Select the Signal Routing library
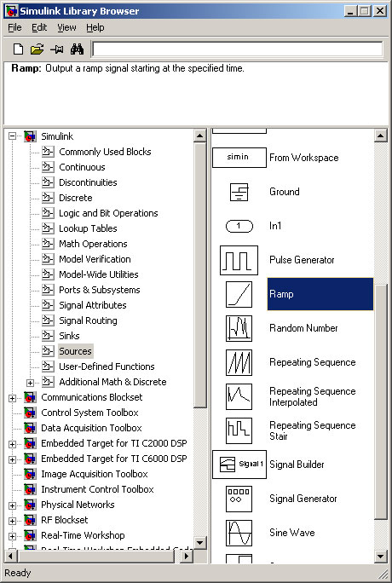The image size is (392, 583). coord(88,320)
